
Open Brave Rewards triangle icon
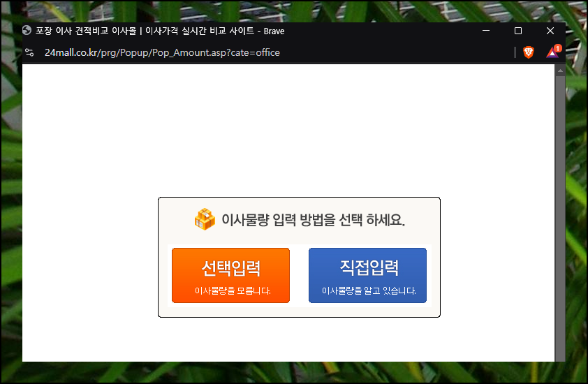[x=553, y=52]
